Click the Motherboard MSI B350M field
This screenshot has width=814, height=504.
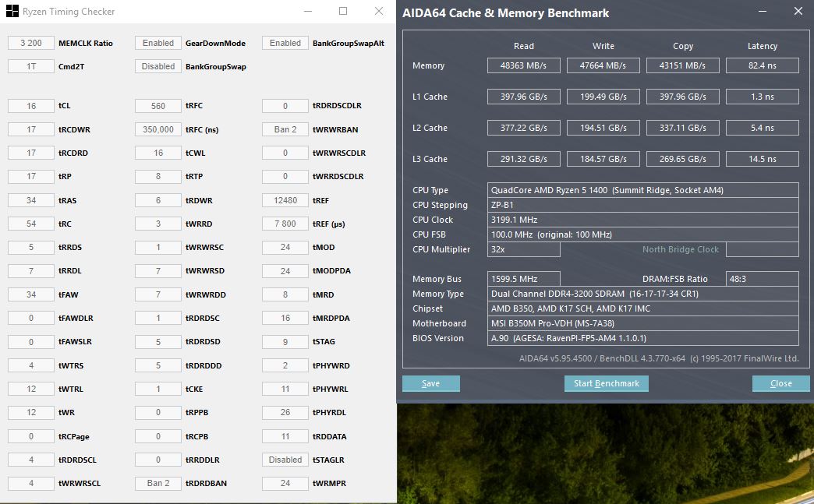pyautogui.click(x=642, y=323)
